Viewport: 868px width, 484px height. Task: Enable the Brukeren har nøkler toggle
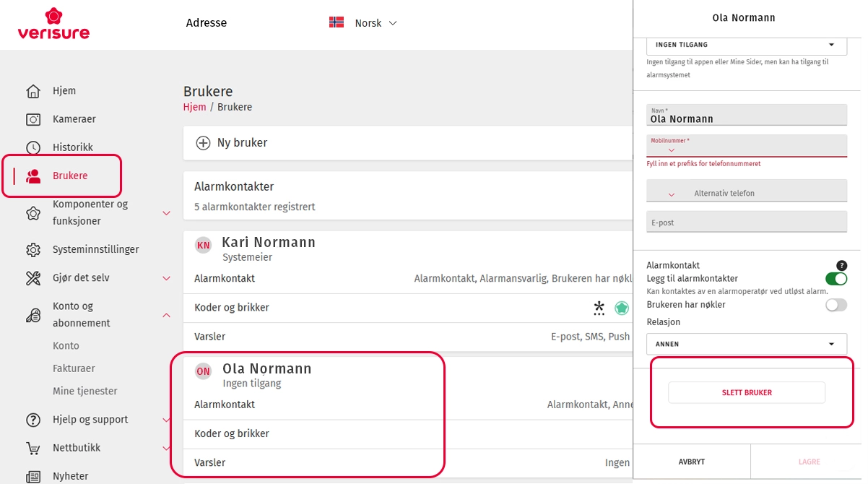(836, 305)
